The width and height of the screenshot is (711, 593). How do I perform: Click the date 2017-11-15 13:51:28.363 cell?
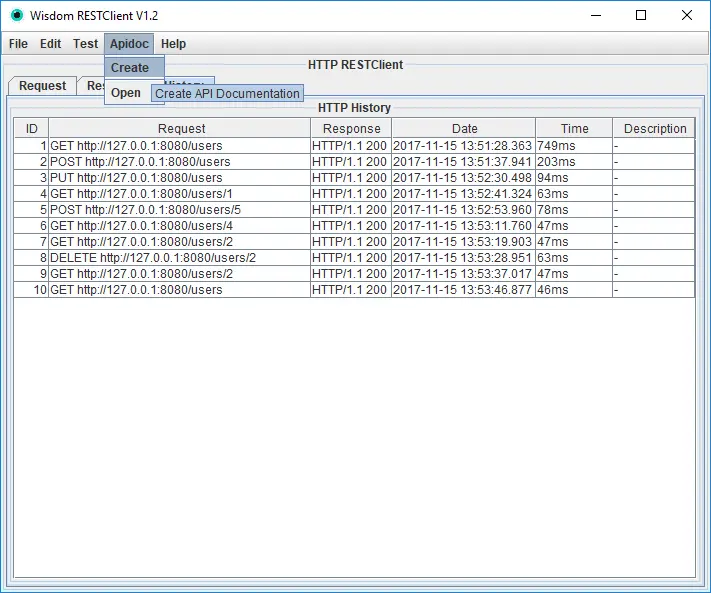click(463, 146)
